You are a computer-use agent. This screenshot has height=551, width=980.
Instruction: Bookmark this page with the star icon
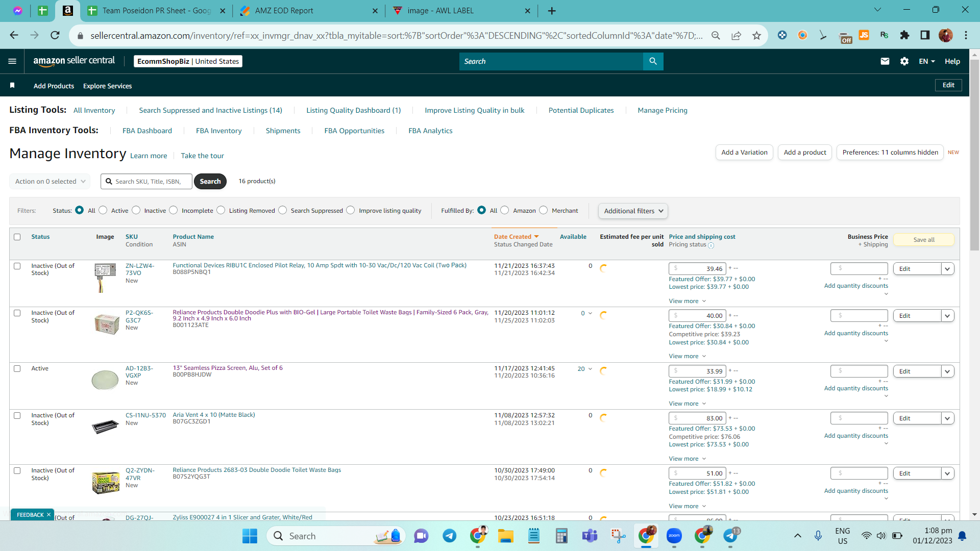(756, 35)
